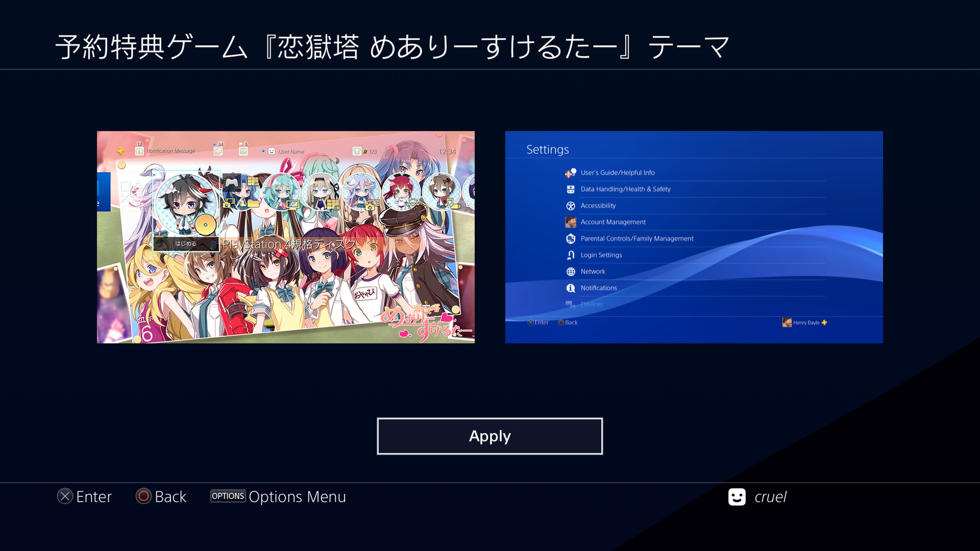Click the Notifications info icon

click(x=570, y=288)
